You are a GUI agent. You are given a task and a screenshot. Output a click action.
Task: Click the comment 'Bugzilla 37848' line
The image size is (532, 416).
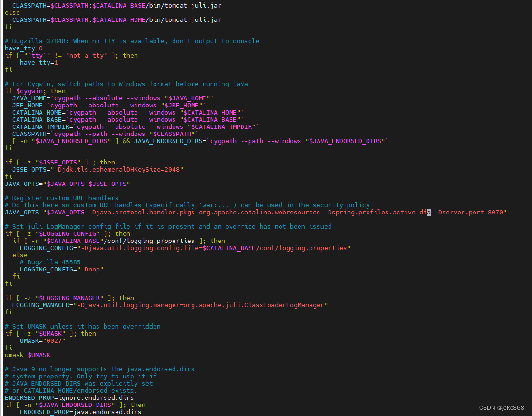[x=132, y=41]
